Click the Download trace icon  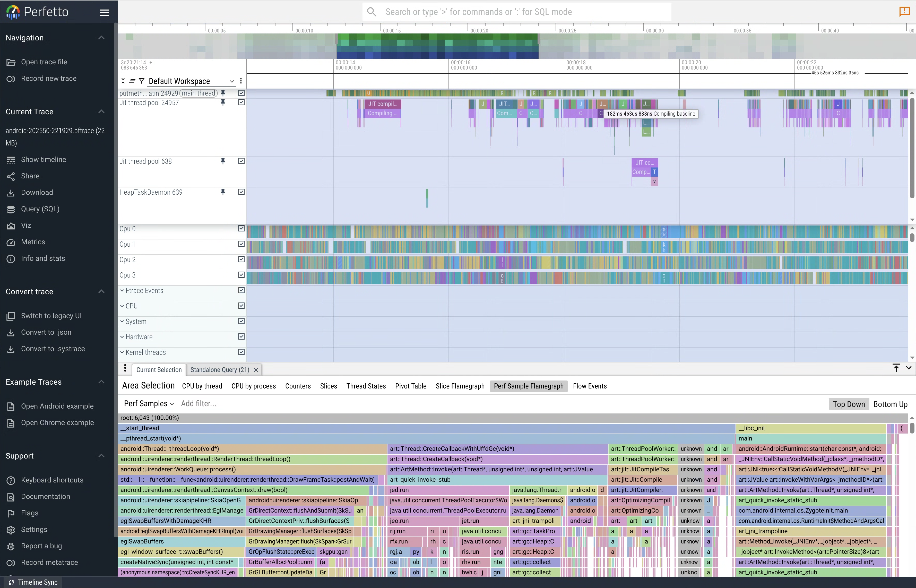coord(11,192)
